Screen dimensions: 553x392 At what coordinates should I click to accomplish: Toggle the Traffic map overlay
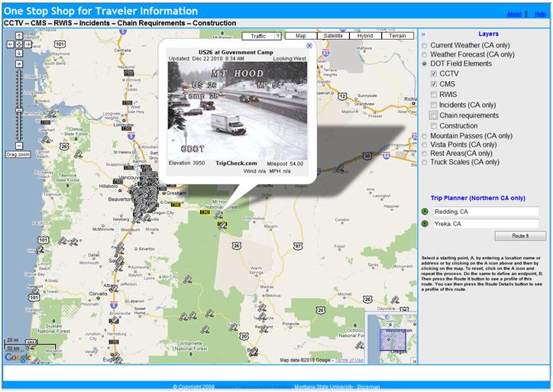coord(258,36)
